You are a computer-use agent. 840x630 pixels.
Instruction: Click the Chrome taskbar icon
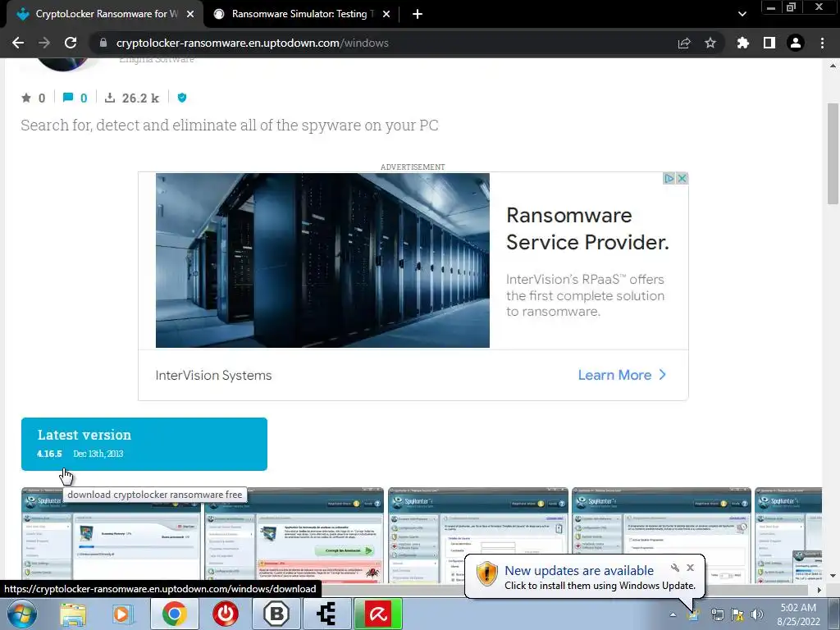click(x=174, y=614)
